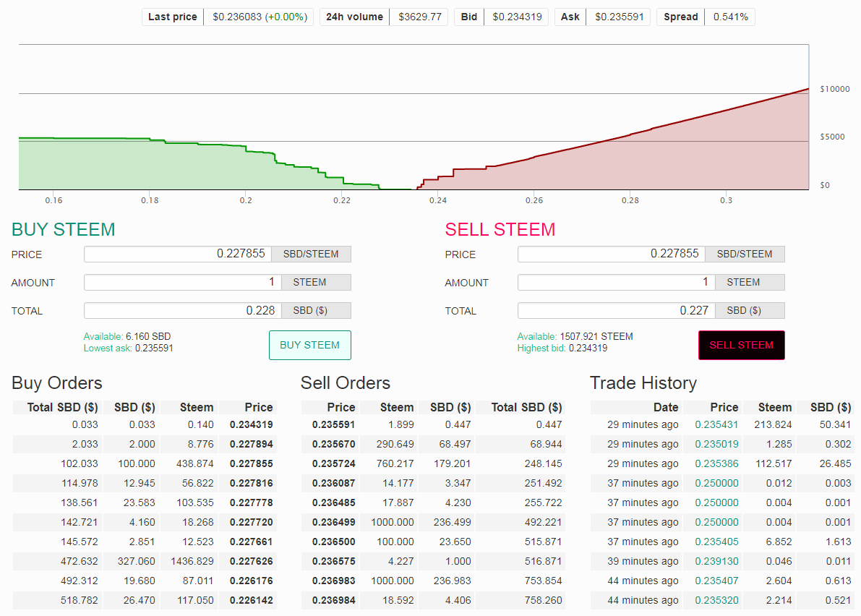Click the Bid value $0.234319
Image resolution: width=861 pixels, height=616 pixels.
click(x=518, y=17)
